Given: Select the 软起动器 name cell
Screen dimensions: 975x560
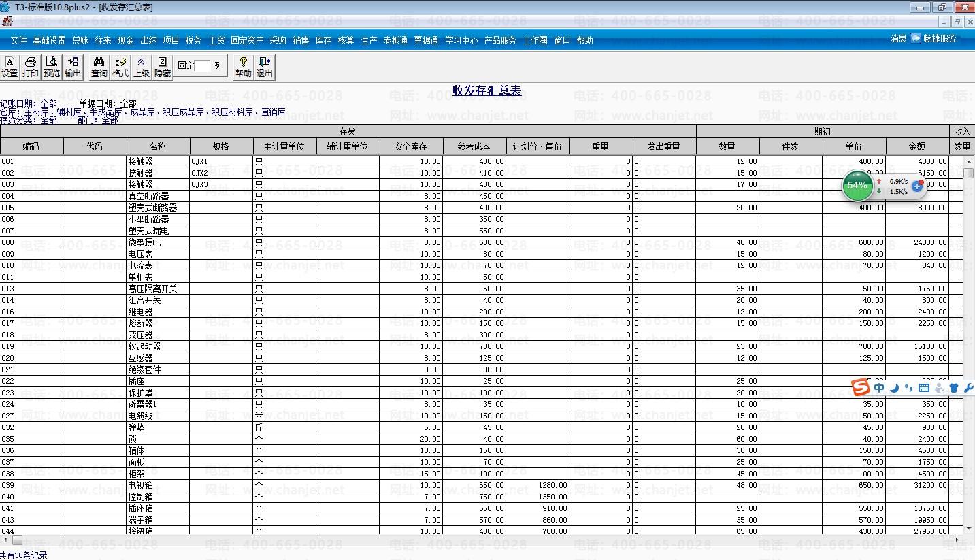Looking at the screenshot, I should pyautogui.click(x=158, y=346).
